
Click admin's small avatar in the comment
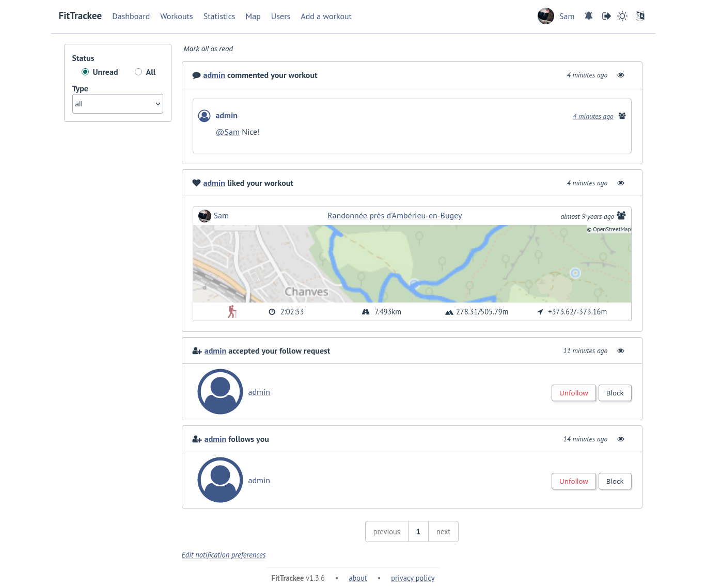(205, 116)
